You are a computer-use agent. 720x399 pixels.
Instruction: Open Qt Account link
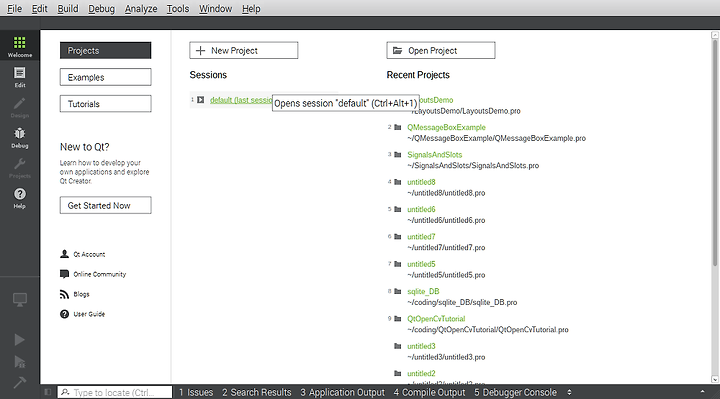coord(89,254)
